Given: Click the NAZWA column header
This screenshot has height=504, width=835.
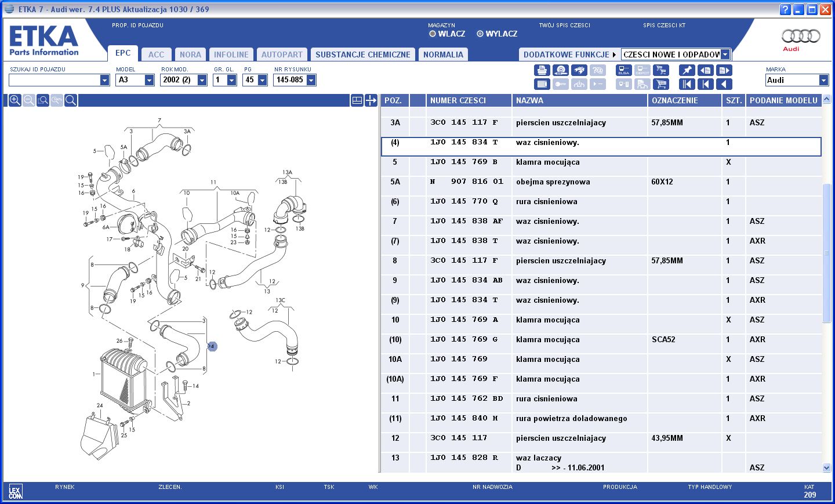Looking at the screenshot, I should tap(579, 100).
